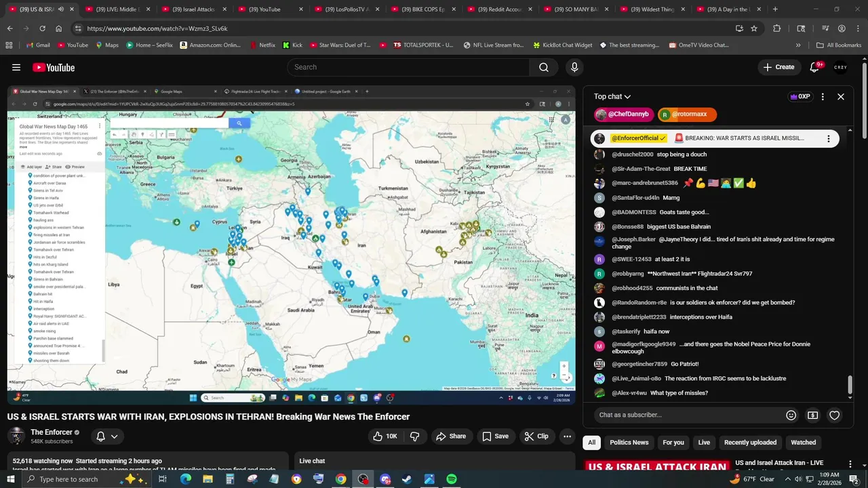Select the Politics News filter chip
The height and width of the screenshot is (488, 868).
(629, 443)
